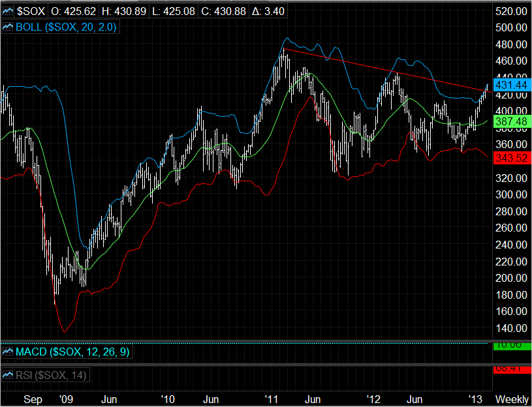Image resolution: width=532 pixels, height=407 pixels.
Task: Click the green 387.48 middle band price tag
Action: pyautogui.click(x=510, y=122)
